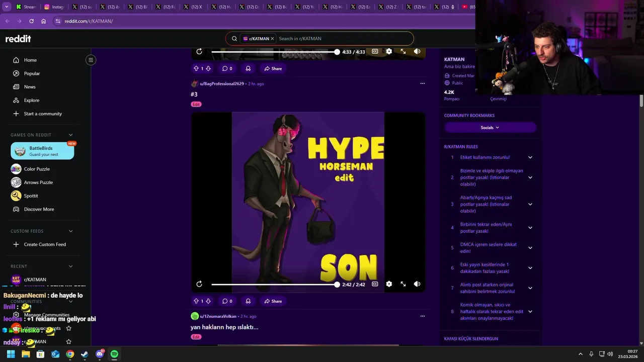Expand rule 5 about DMCA sounds
Screen dimensions: 644x362
point(530,248)
